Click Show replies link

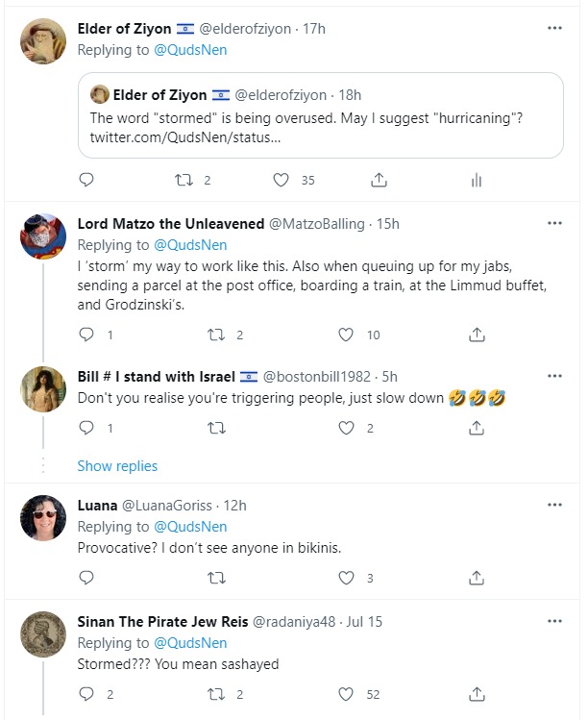click(x=117, y=466)
